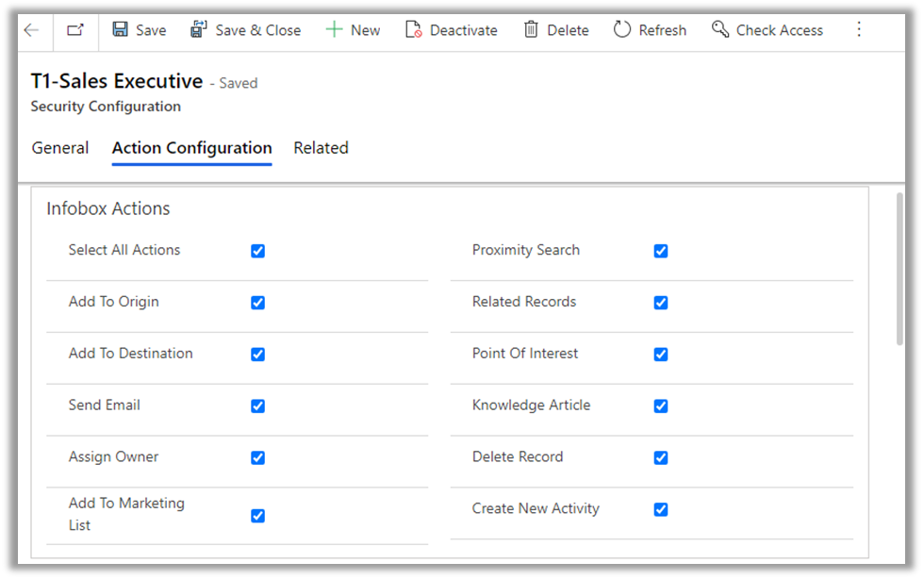Image resolution: width=924 pixels, height=579 pixels.
Task: Select the Action Configuration tab
Action: [191, 148]
